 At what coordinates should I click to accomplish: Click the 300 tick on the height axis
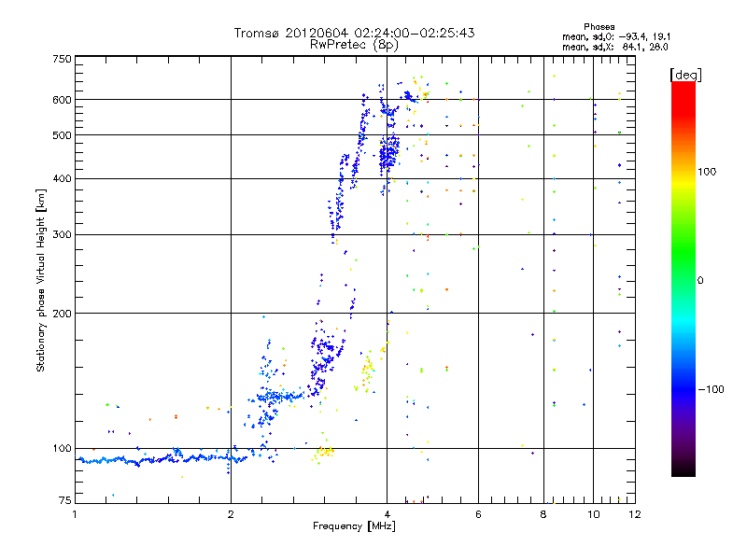coord(62,234)
